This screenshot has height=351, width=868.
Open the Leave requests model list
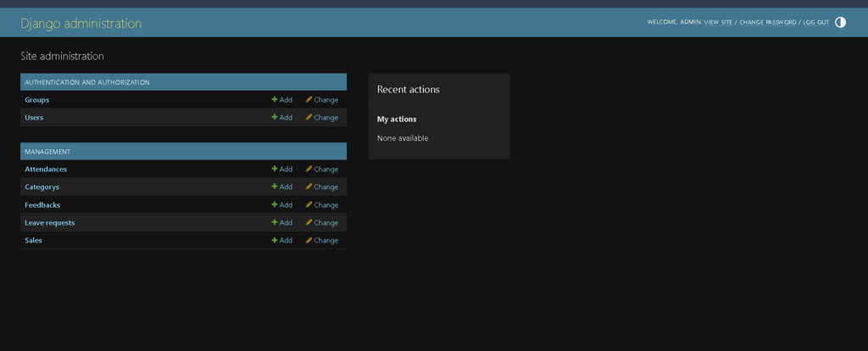coord(50,223)
